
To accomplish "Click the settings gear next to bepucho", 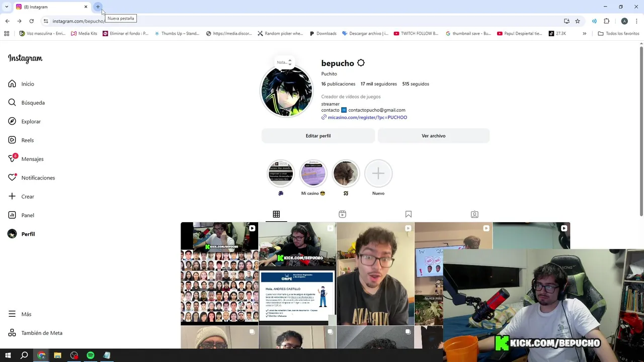I will [x=361, y=63].
